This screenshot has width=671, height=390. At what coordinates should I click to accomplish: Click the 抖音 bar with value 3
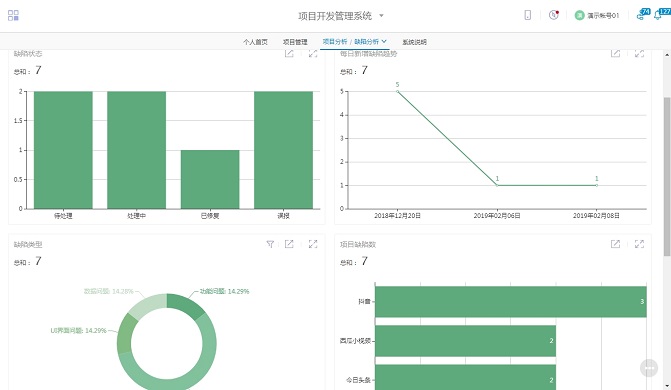tap(511, 302)
